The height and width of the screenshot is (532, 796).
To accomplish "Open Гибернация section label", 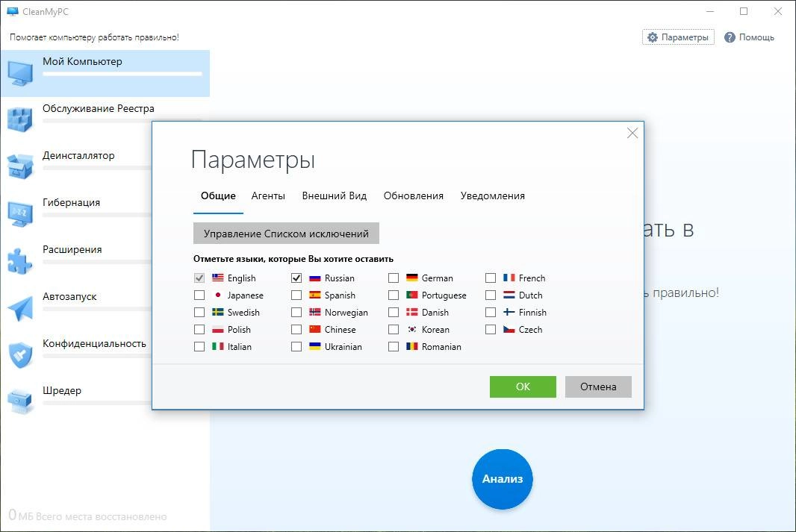I will 72,203.
